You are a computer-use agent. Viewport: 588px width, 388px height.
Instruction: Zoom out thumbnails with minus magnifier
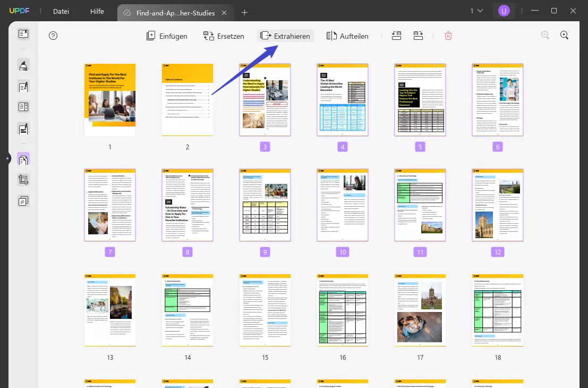[546, 35]
